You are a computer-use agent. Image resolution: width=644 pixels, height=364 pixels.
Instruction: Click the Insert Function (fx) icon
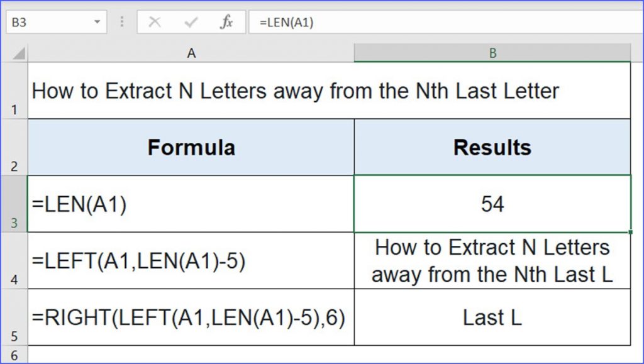[228, 21]
